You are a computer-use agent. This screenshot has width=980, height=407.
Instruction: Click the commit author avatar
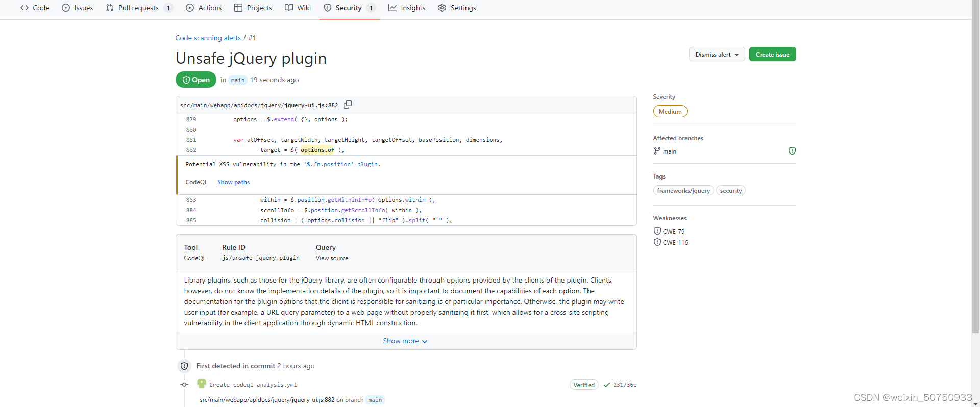point(202,384)
